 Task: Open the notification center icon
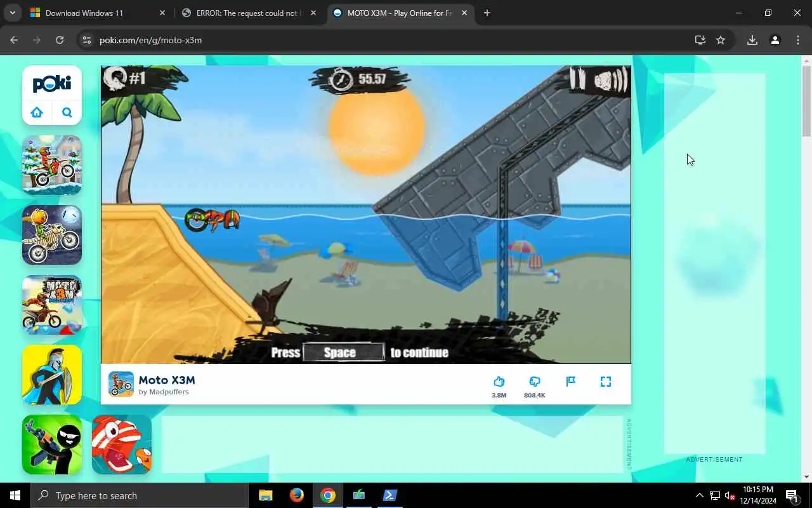792,495
